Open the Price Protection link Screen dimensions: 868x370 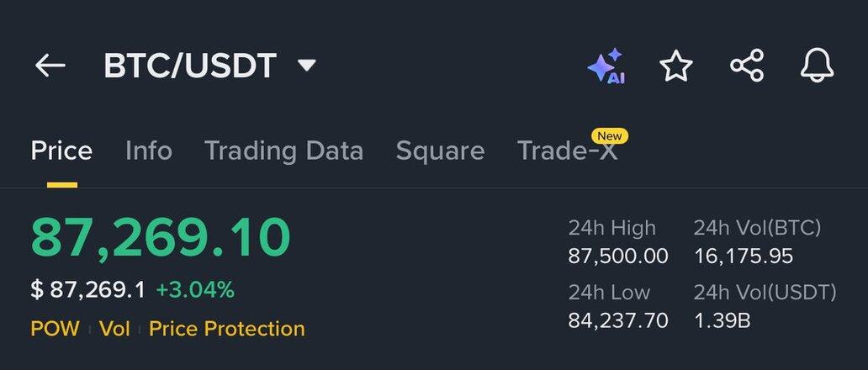point(226,329)
